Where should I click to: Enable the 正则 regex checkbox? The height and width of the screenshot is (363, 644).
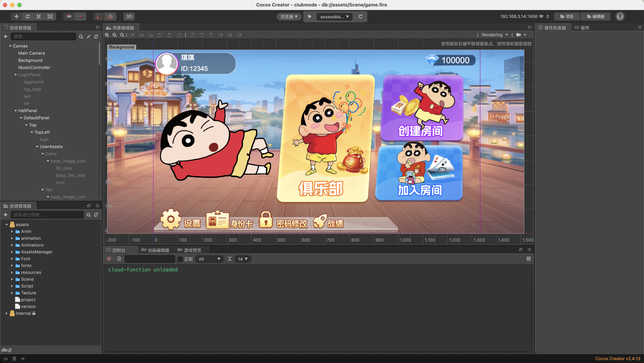[180, 259]
